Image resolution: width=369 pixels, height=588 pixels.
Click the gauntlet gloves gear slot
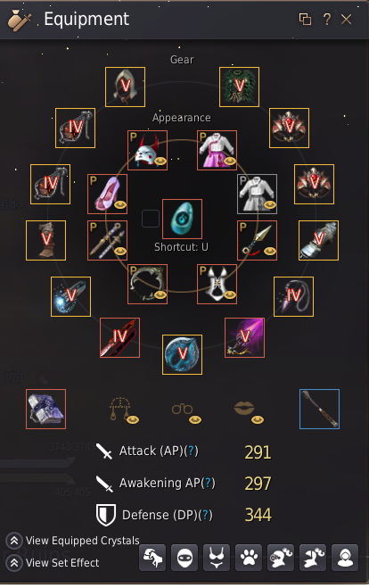(x=318, y=240)
